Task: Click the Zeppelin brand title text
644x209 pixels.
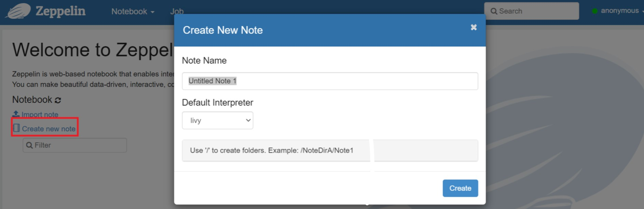Action: click(x=60, y=11)
